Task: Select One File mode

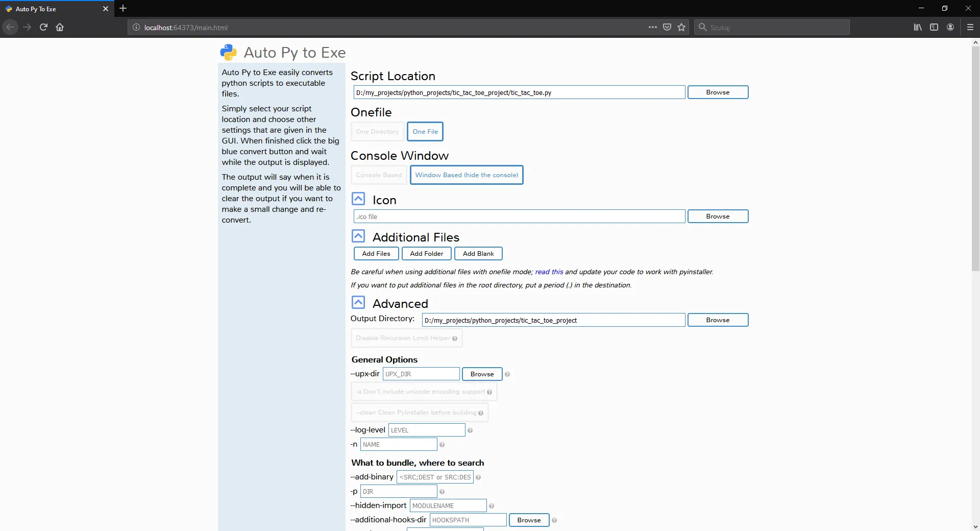Action: tap(425, 132)
